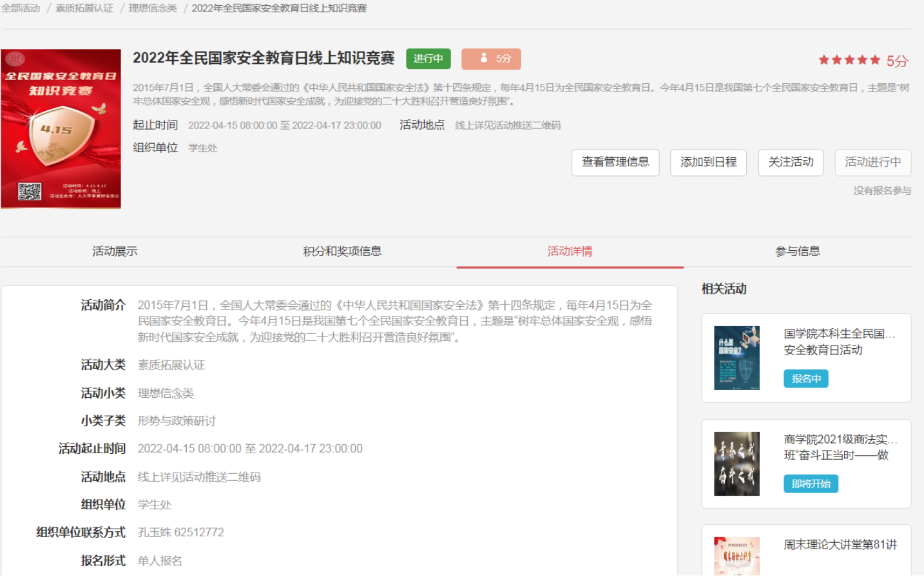This screenshot has height=577, width=924.
Task: Open the 国学院本科生全民国家安全教育日活动 thumbnail
Action: point(736,358)
